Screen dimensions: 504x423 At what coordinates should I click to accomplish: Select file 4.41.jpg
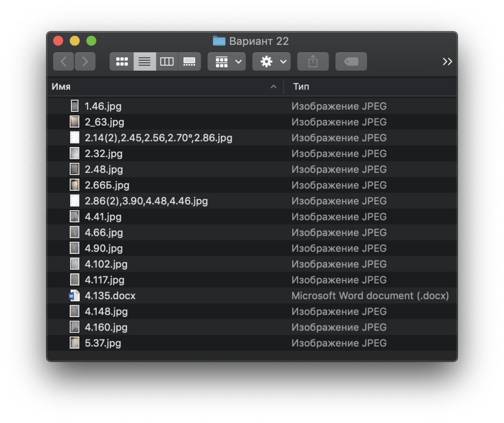pos(252,216)
